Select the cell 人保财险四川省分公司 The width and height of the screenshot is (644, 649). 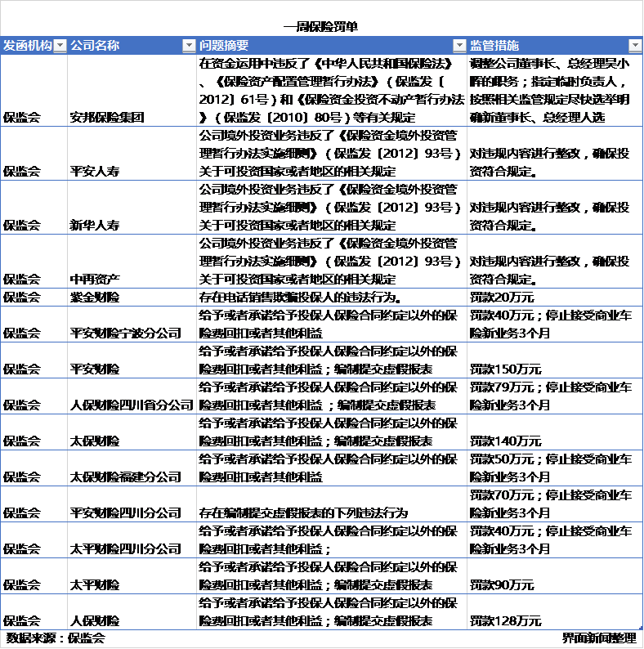(x=132, y=396)
